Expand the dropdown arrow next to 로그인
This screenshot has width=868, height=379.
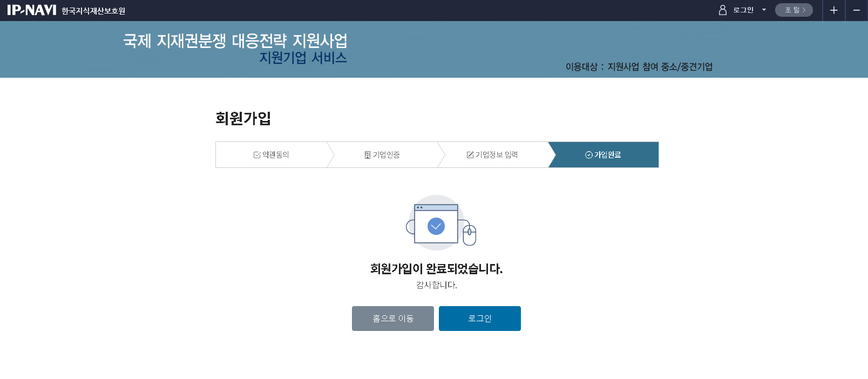point(764,10)
